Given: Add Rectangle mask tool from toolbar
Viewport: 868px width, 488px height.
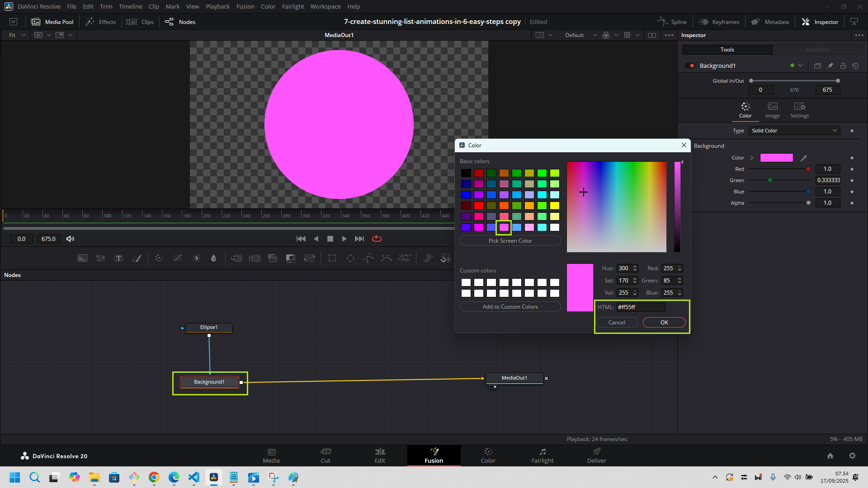Looking at the screenshot, I should [x=332, y=258].
